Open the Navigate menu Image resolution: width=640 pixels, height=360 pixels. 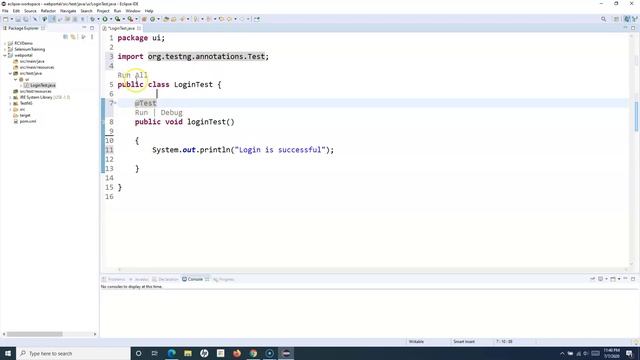(68, 11)
